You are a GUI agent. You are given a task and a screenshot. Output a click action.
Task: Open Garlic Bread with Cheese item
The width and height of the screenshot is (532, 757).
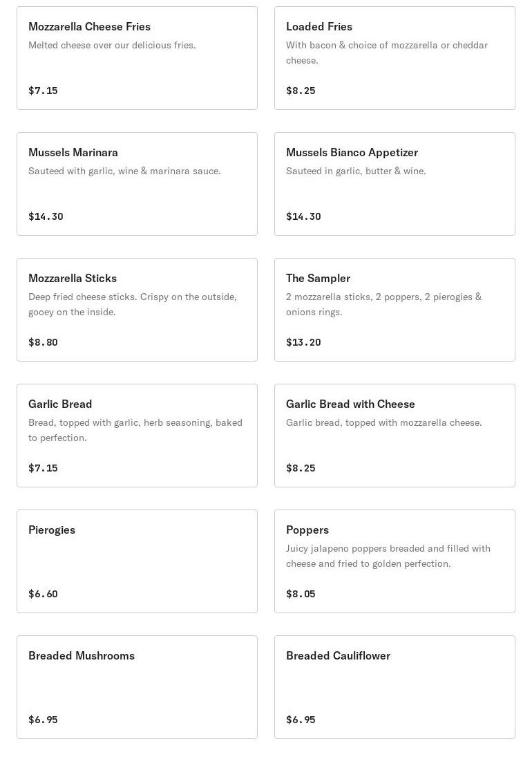tap(395, 436)
